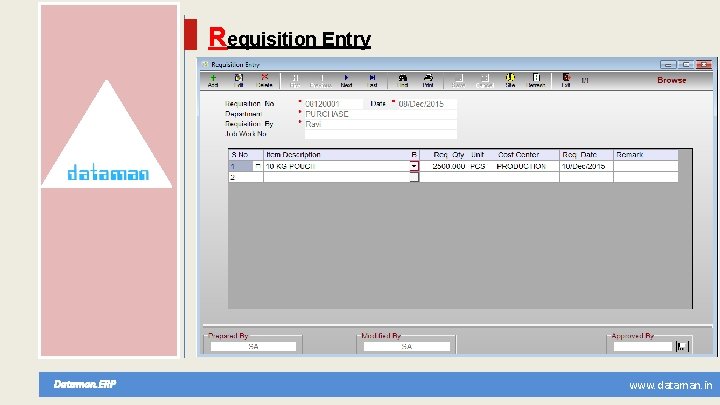
Task: Click the Department field PURCHASE
Action: [x=381, y=114]
